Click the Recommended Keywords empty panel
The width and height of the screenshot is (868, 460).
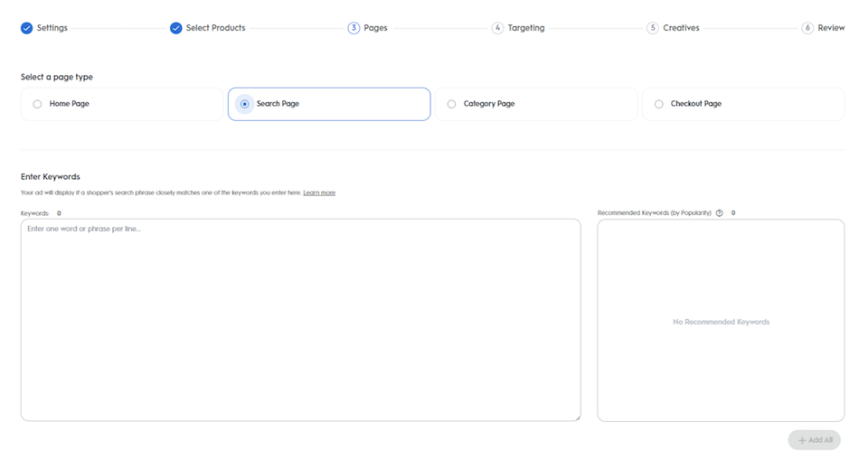tap(721, 320)
